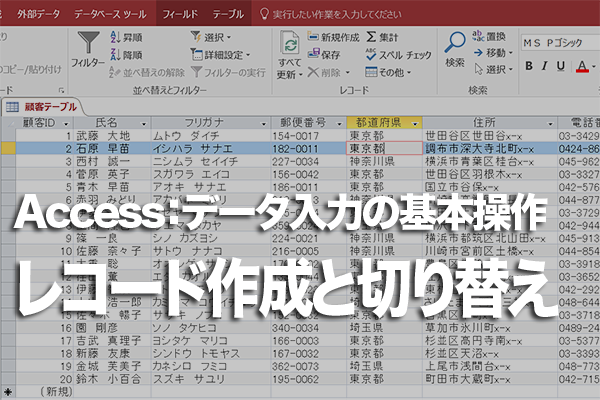Image resolution: width=600 pixels, height=400 pixels.
Task: Open the フリガナ column filter dropdown
Action: pos(263,124)
